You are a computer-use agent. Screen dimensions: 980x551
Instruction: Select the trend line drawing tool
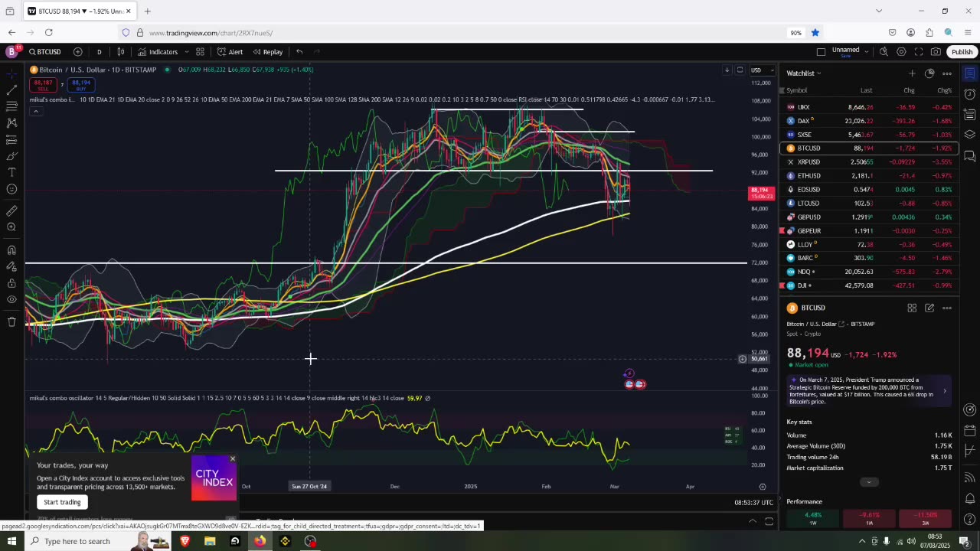[11, 90]
